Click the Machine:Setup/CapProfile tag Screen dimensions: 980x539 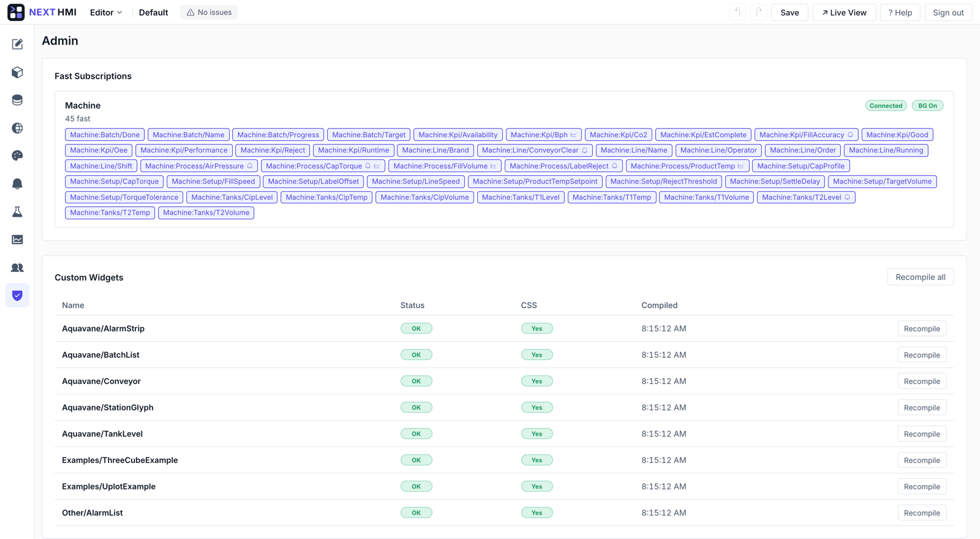801,166
